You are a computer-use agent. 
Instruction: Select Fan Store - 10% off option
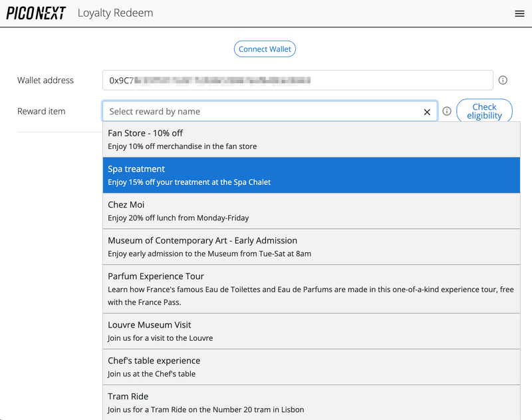pos(311,139)
